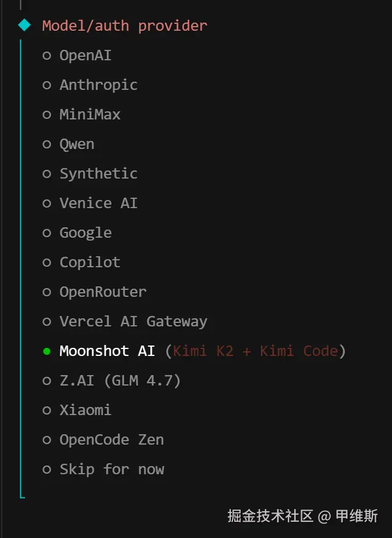Select Google as auth provider

[85, 233]
